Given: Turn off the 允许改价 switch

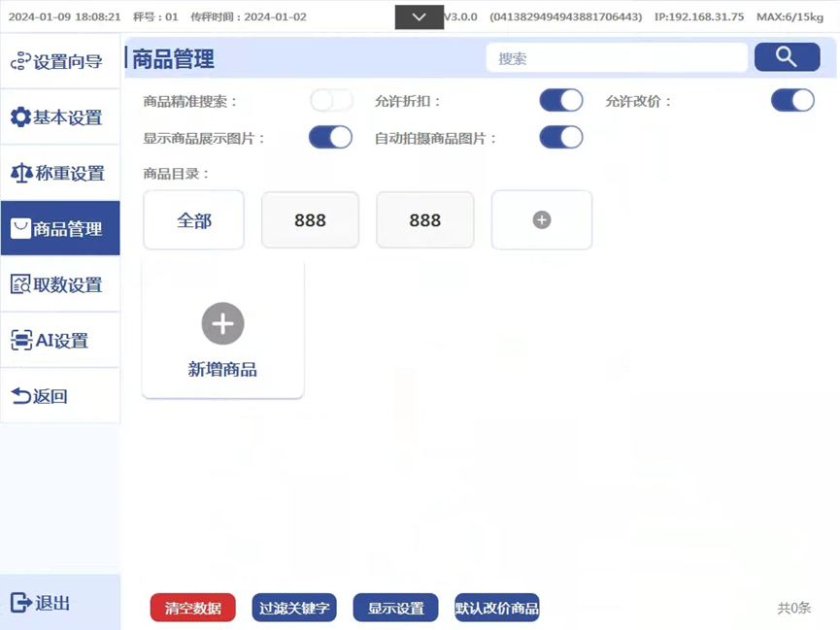Looking at the screenshot, I should pos(792,101).
